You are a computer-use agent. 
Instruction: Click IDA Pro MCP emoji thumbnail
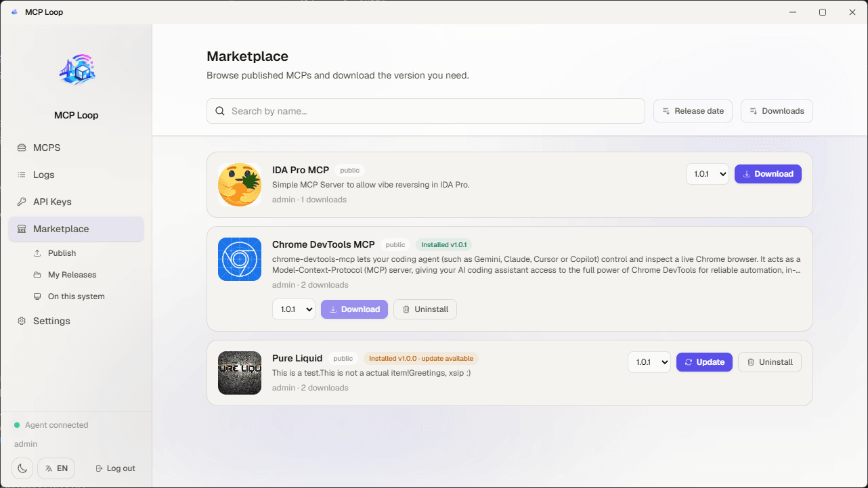240,185
